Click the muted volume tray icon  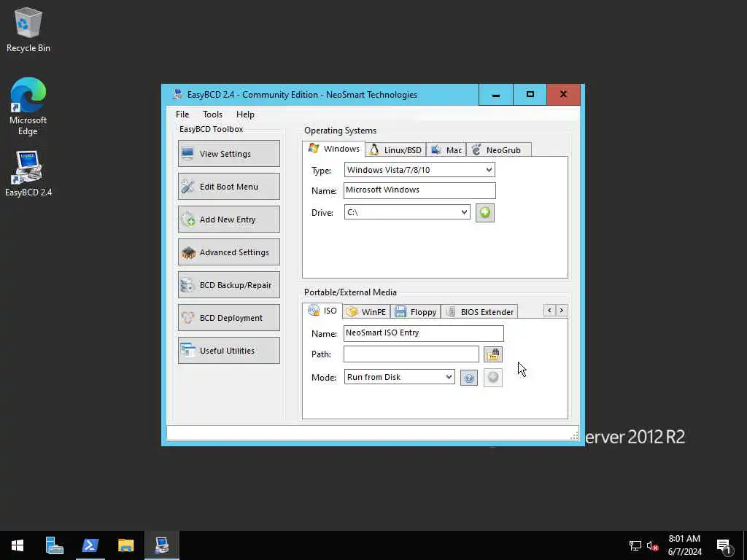pos(652,545)
